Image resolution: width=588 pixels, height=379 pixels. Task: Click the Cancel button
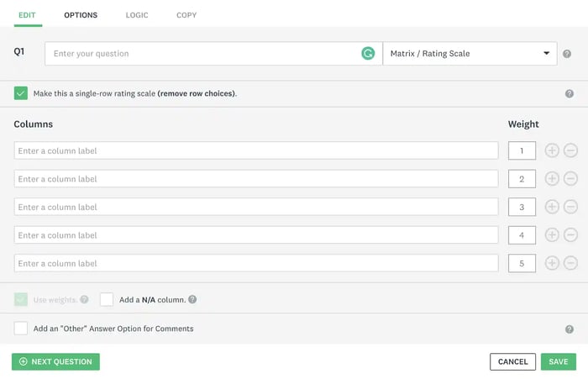(512, 361)
